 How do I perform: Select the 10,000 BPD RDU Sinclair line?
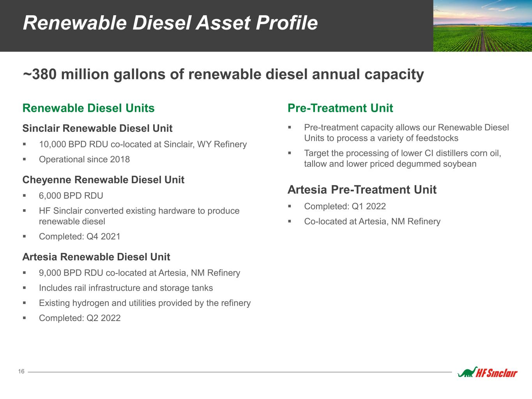(143, 145)
